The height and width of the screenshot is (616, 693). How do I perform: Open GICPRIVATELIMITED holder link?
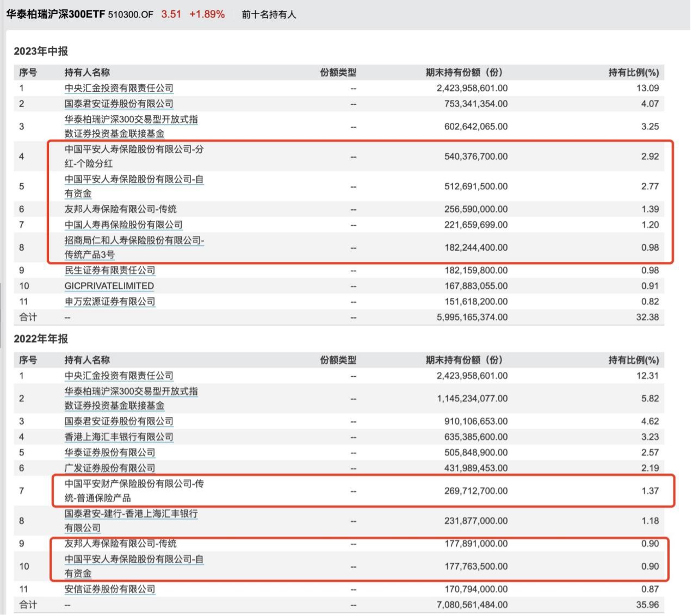pos(109,287)
